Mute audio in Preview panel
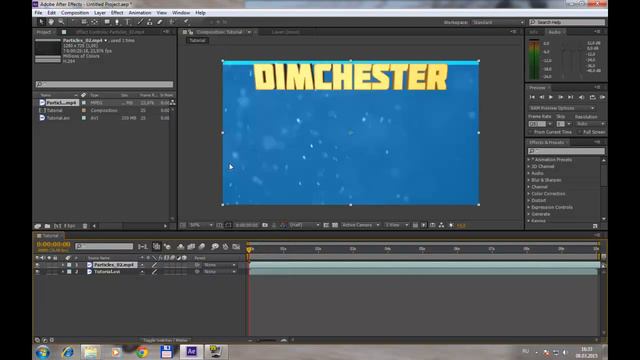The image size is (640, 360). [x=581, y=97]
